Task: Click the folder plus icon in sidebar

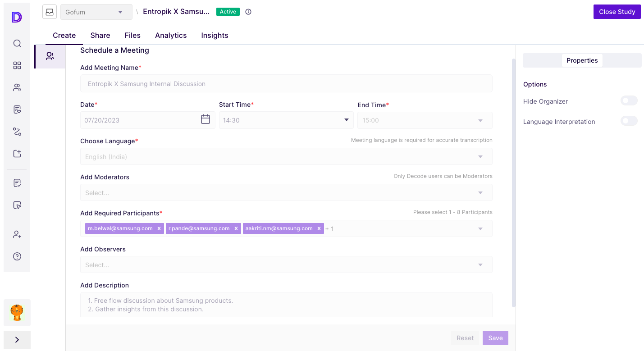Action: (17, 154)
